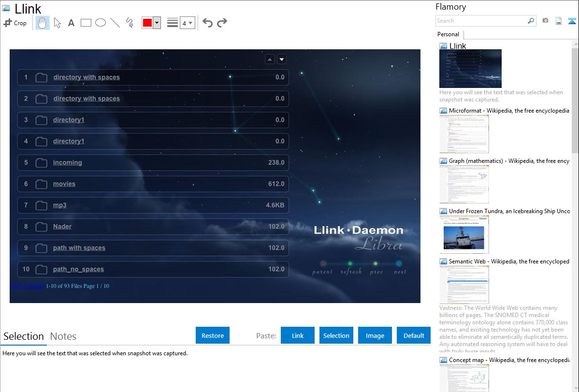The width and height of the screenshot is (579, 392).
Task: Pick the rectangle shape tool
Action: pos(86,23)
